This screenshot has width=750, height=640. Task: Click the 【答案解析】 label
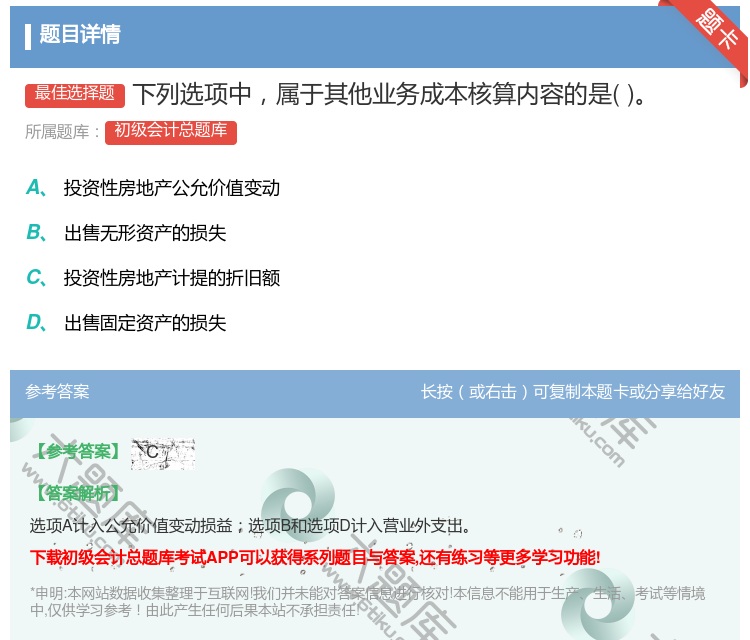[78, 493]
